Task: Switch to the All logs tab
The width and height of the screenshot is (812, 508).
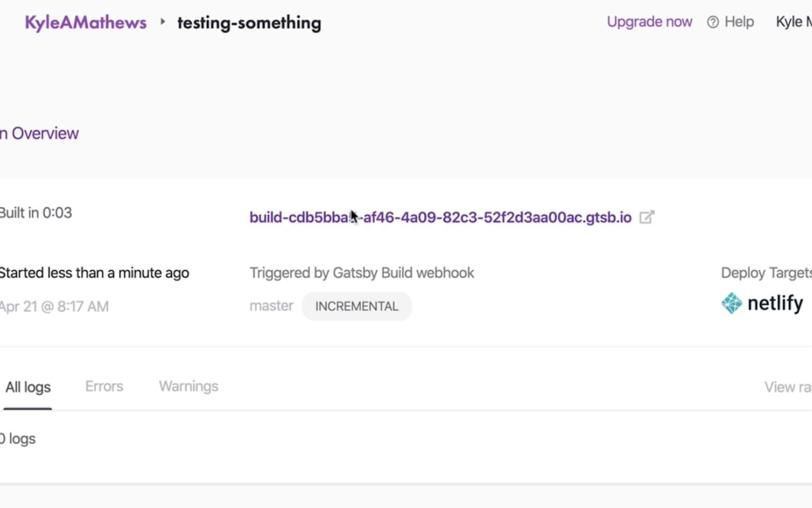Action: 28,387
